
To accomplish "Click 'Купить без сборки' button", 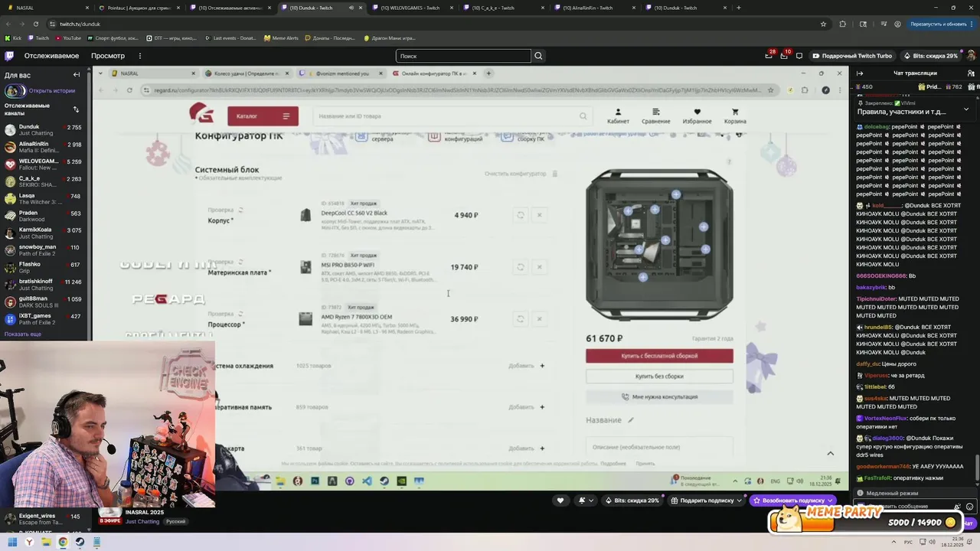I will [659, 377].
